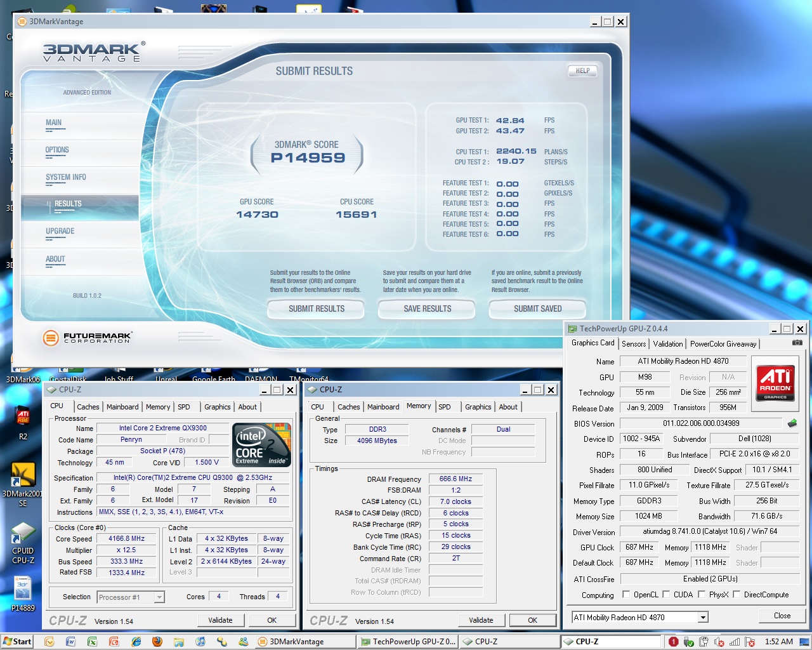Launch Word from the quick launch bar
812x650 pixels.
coord(70,642)
